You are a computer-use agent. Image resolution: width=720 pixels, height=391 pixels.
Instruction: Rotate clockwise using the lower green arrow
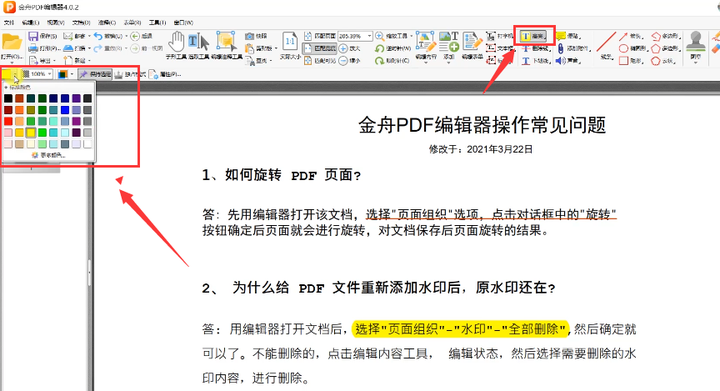coord(379,61)
